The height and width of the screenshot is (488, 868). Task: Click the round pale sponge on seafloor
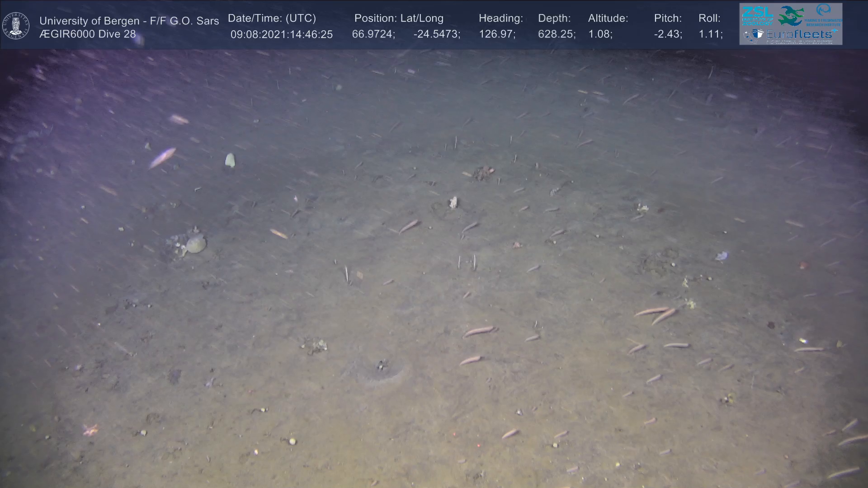(196, 244)
